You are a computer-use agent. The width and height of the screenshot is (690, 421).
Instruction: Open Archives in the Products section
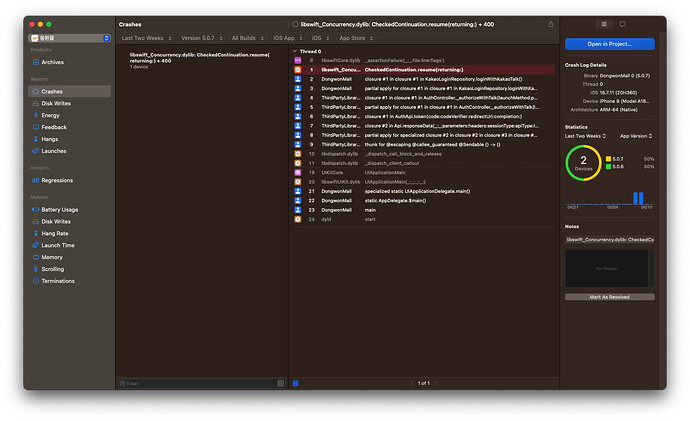click(48, 62)
